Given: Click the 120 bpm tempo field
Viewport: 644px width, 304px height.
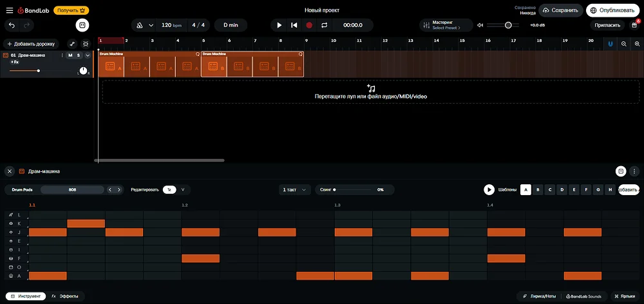Looking at the screenshot, I should tap(171, 25).
